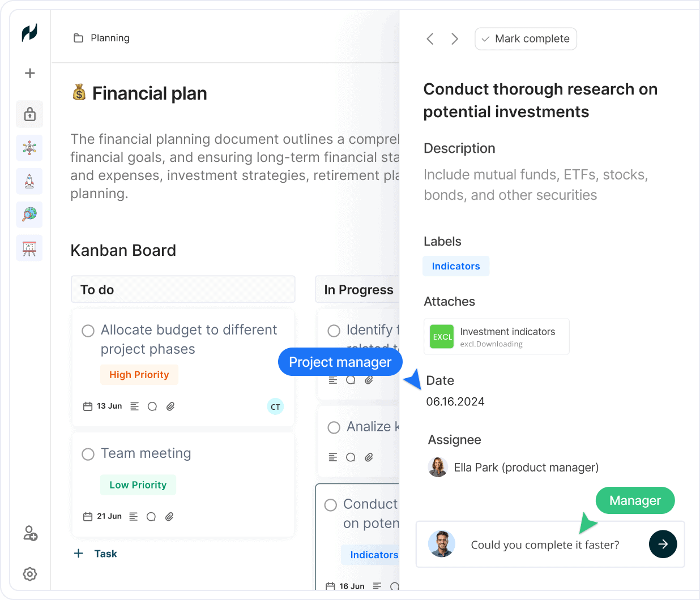The image size is (700, 600).
Task: Click the plus icon in left sidebar
Action: coord(30,73)
